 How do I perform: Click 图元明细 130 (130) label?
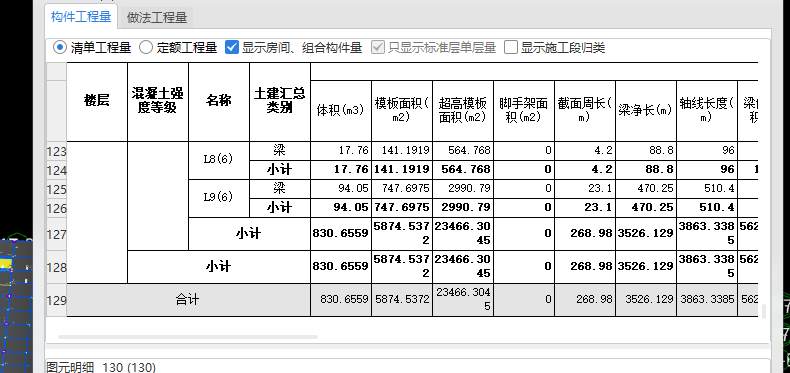point(101,367)
